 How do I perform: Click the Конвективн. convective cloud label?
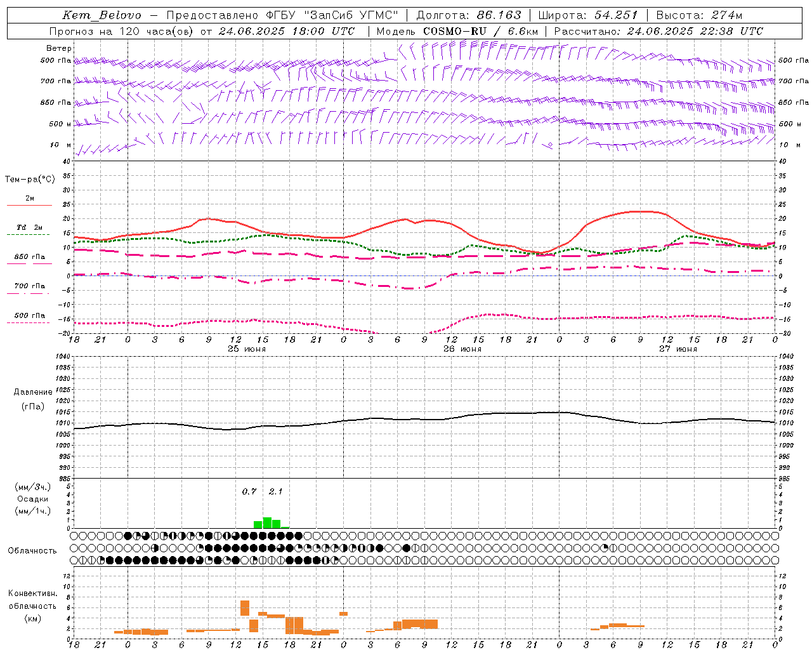click(33, 594)
